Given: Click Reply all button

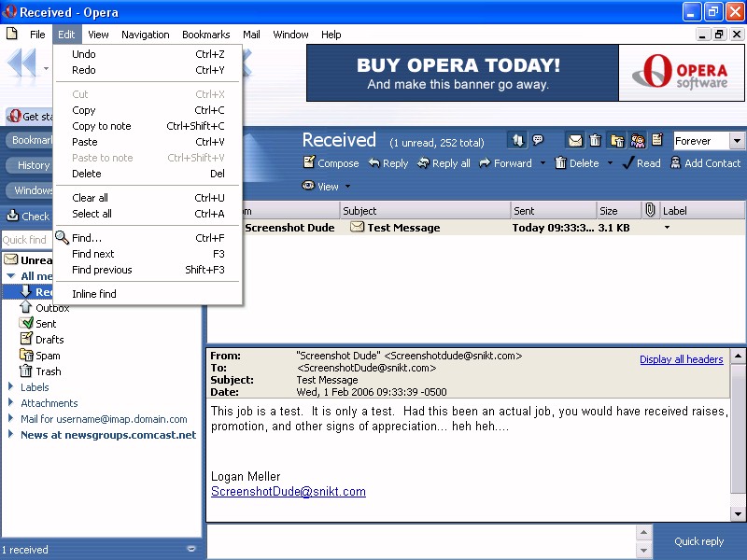Looking at the screenshot, I should 444,163.
